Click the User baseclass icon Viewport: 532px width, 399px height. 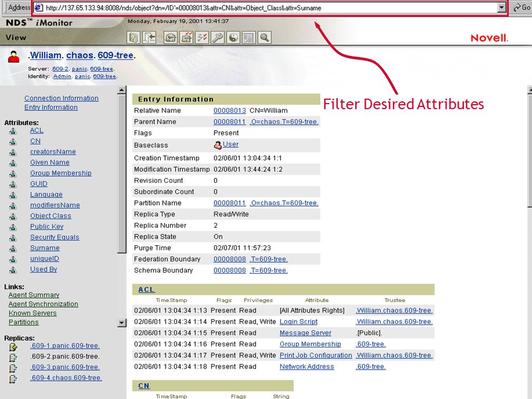coord(217,145)
